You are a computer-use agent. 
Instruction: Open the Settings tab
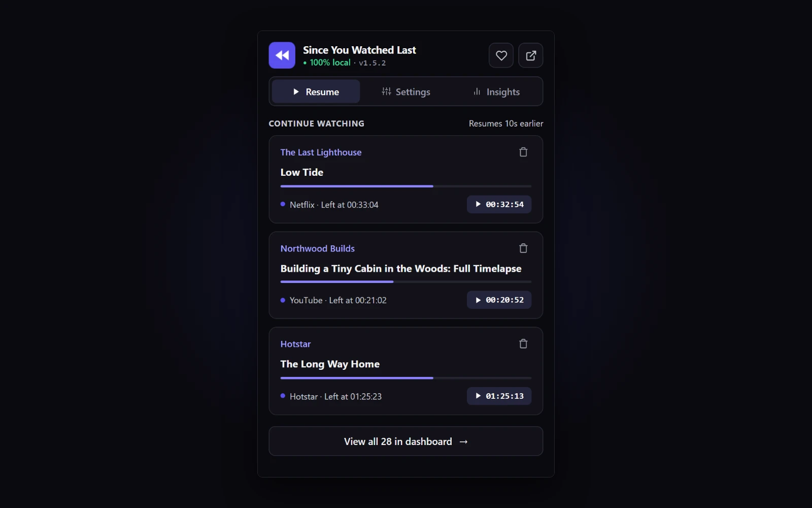pyautogui.click(x=406, y=91)
